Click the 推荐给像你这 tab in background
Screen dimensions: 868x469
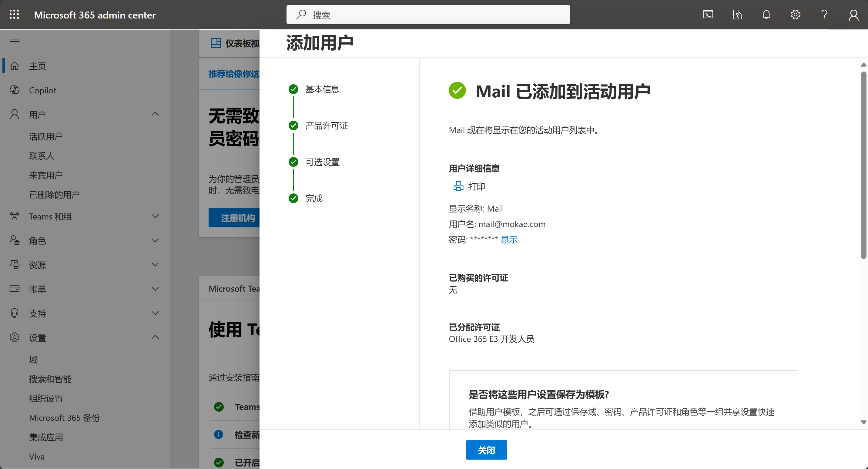coord(233,74)
